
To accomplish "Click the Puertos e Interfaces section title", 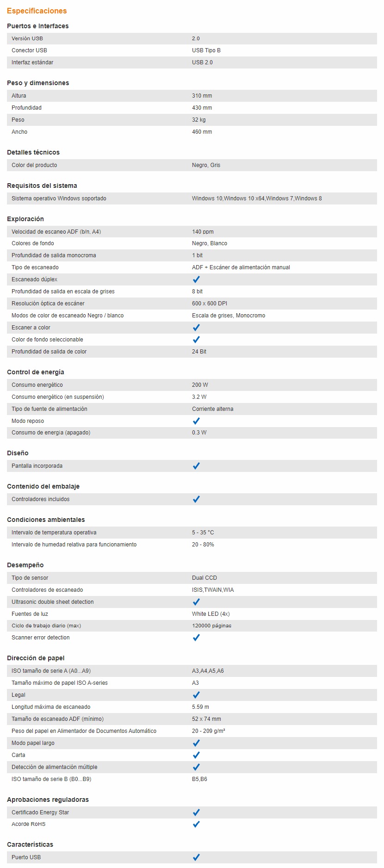I will click(38, 26).
